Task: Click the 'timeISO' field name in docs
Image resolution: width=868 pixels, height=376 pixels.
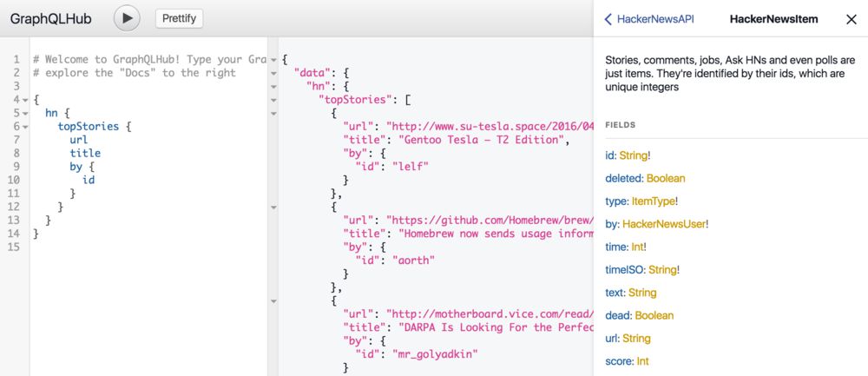Action: (624, 270)
